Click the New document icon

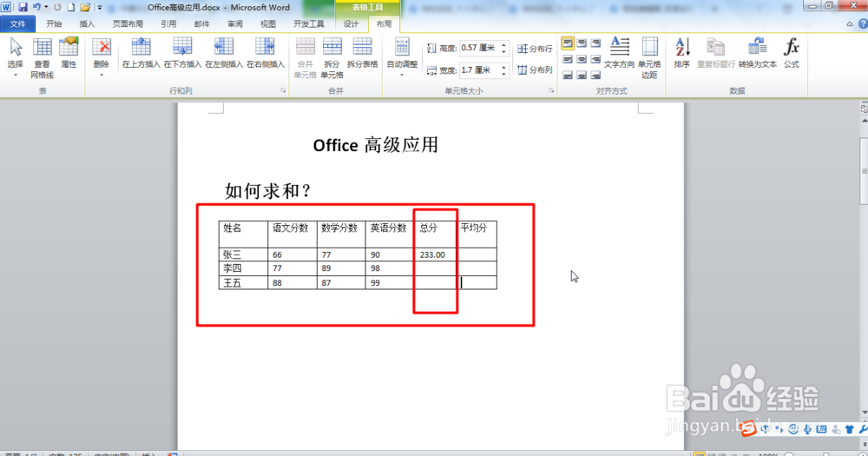[x=71, y=7]
